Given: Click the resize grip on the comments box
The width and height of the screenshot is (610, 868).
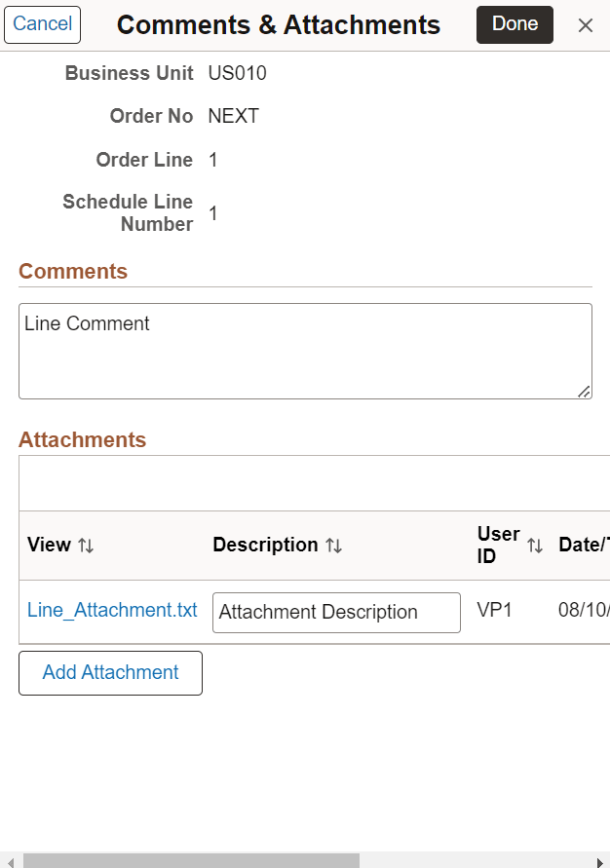Looking at the screenshot, I should point(585,392).
